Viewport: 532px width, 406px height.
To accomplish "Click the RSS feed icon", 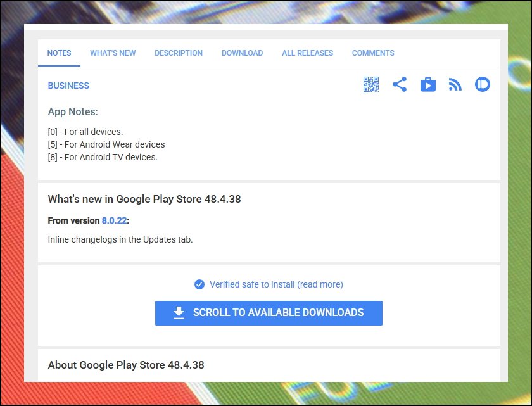I will pos(455,84).
